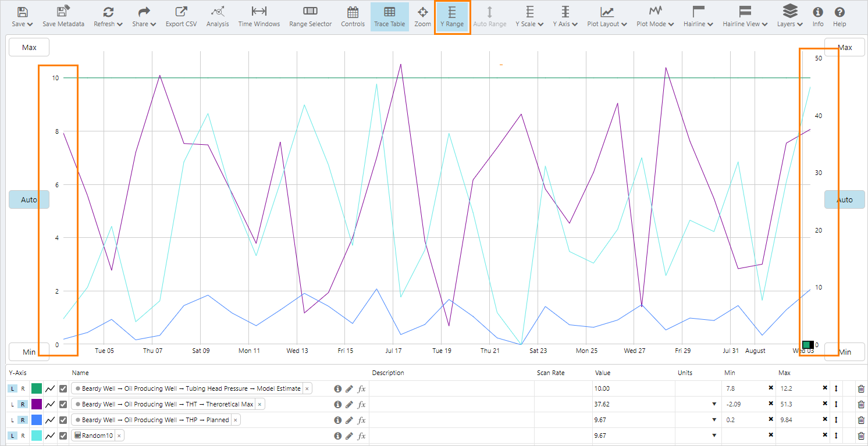Uncheck visibility checkbox for Model Estimate trace
Screen dimensions: 868x446
click(x=63, y=388)
